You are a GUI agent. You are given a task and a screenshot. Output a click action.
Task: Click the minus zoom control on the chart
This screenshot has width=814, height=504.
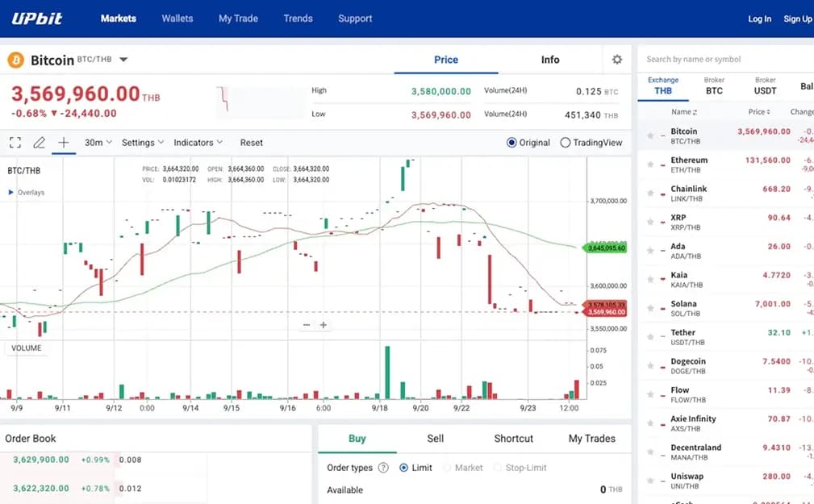click(307, 325)
